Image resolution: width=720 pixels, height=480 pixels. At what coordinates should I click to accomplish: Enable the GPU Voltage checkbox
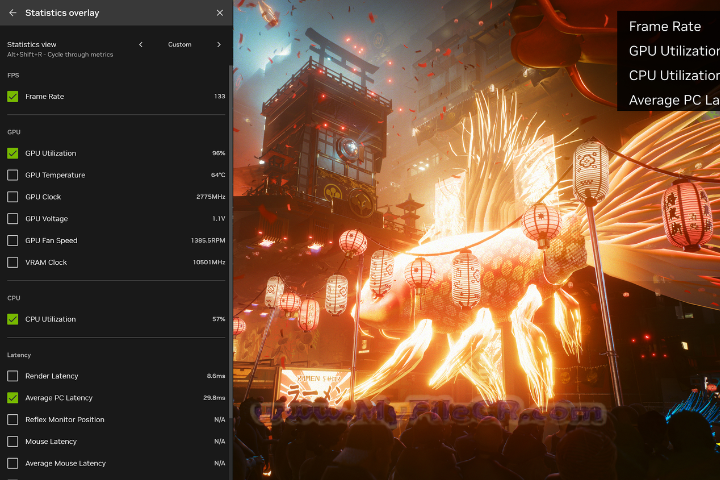tap(12, 219)
